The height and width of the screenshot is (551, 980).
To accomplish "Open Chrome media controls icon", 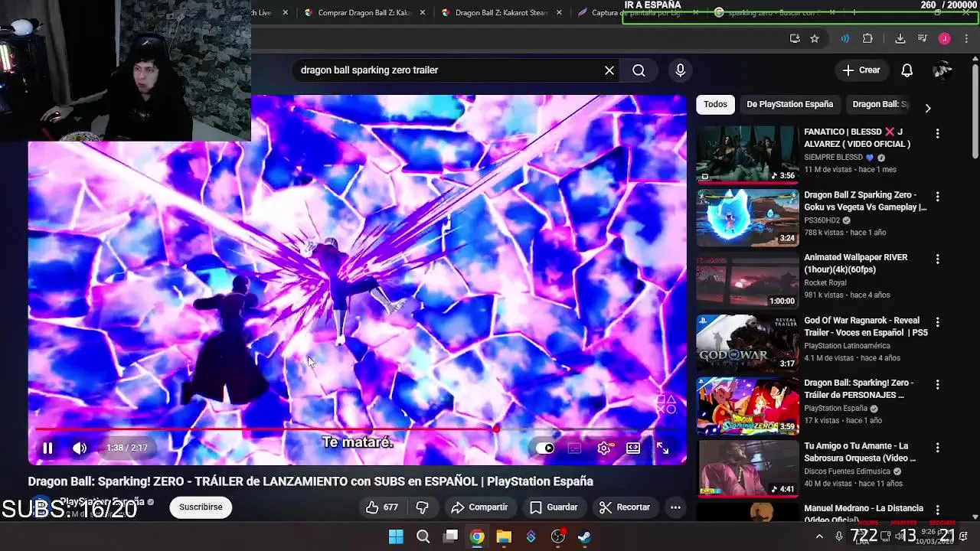I will 923,38.
